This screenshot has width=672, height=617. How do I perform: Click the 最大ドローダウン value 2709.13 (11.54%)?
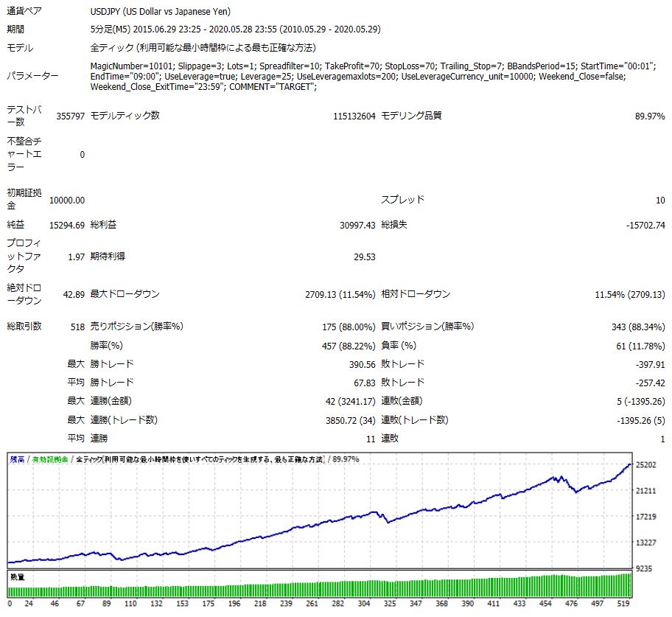[x=340, y=295]
